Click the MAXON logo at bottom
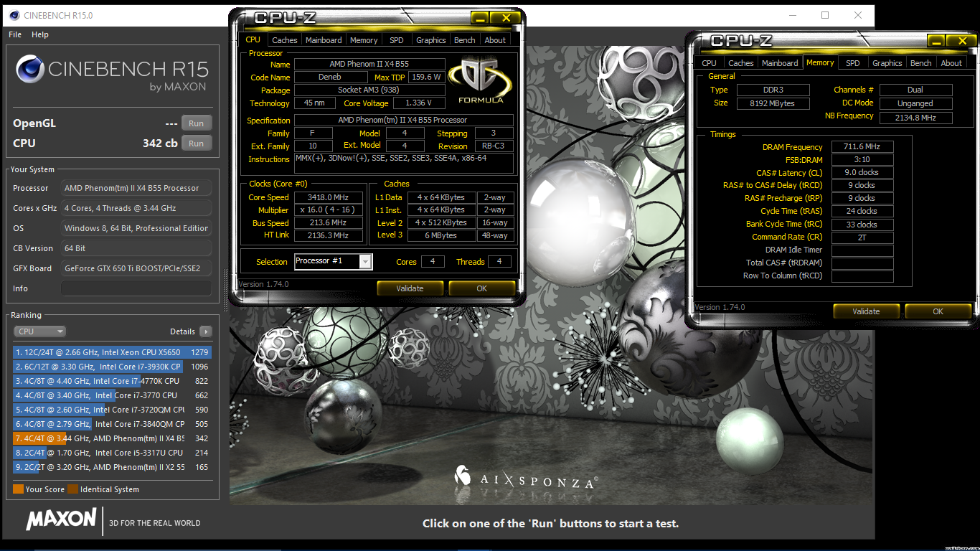Viewport: 980px width, 551px height. click(x=61, y=519)
